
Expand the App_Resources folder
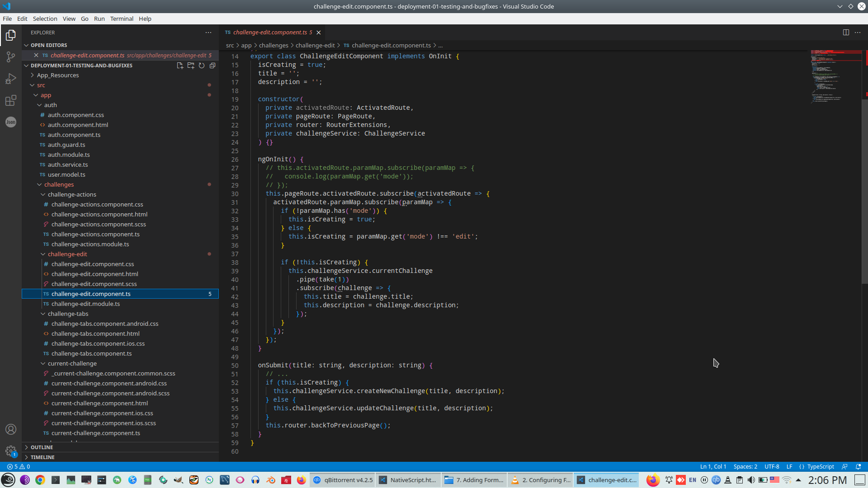tap(57, 75)
